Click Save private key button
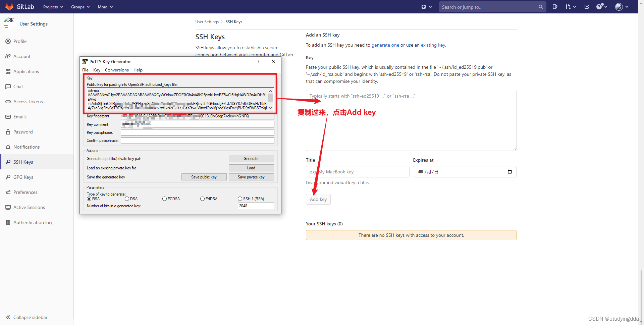This screenshot has width=644, height=325. click(251, 177)
